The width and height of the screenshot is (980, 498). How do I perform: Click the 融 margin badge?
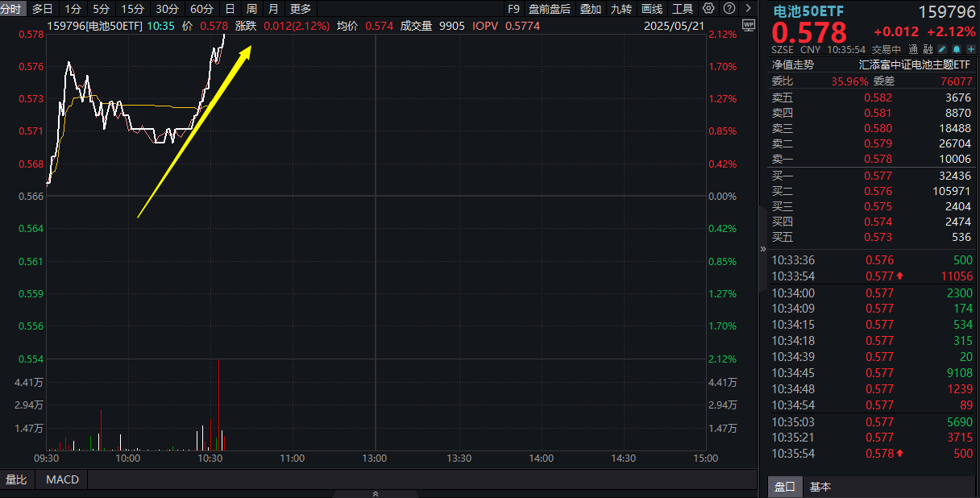click(x=927, y=48)
